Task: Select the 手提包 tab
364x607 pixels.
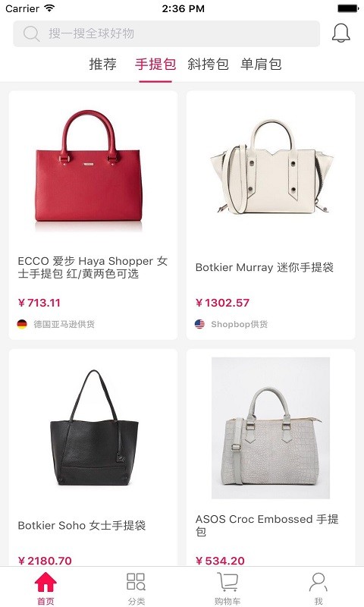Action: click(155, 64)
